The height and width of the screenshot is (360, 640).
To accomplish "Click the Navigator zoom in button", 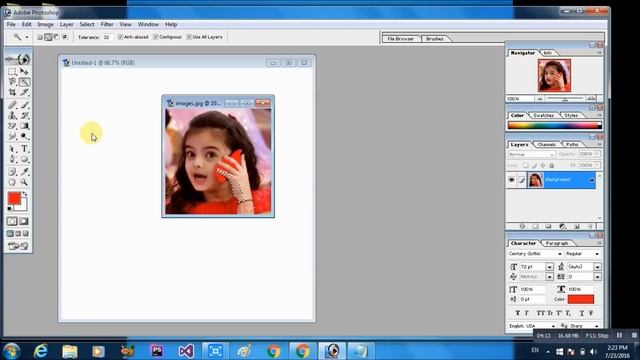I will 591,99.
